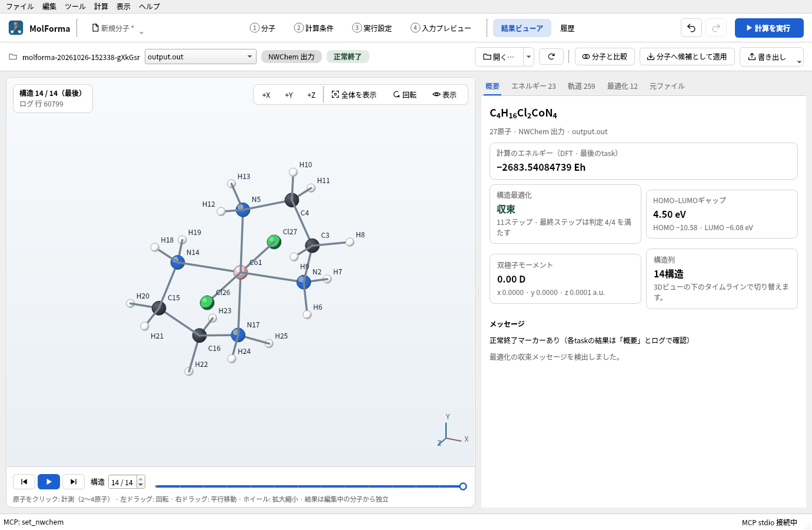The height and width of the screenshot is (530, 812).
Task: Open the 履歴 history view
Action: click(x=567, y=28)
